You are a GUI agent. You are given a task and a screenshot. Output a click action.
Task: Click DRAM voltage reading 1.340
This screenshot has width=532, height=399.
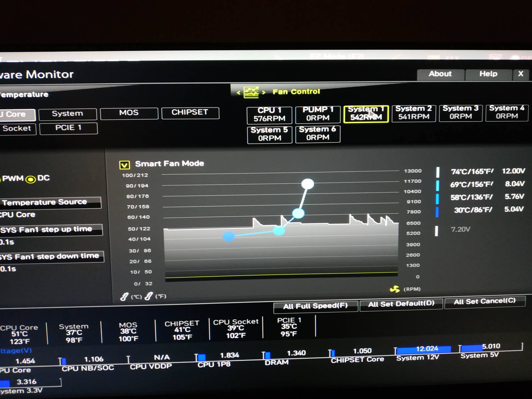(x=296, y=353)
